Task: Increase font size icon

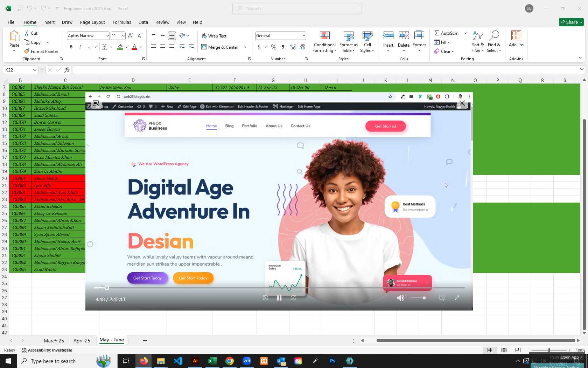Action: [x=131, y=35]
